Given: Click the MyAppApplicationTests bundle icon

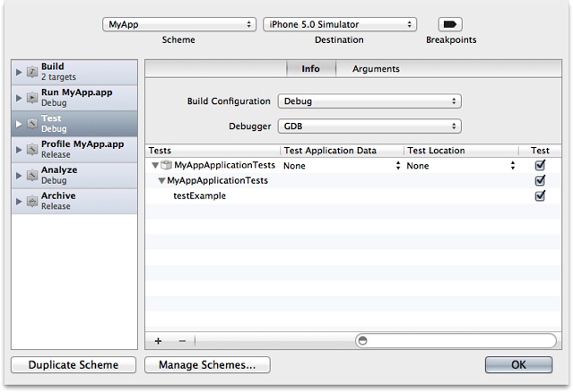Looking at the screenshot, I should pos(167,165).
